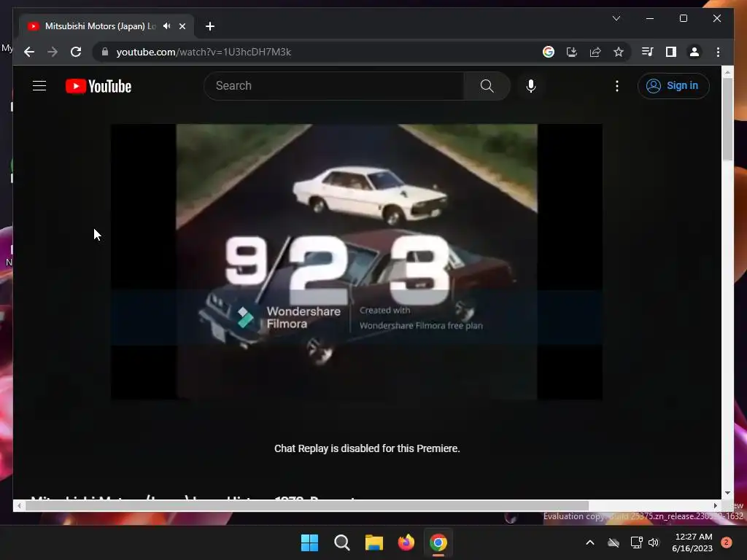This screenshot has width=747, height=560.
Task: Click the magnifier search button on YouTube
Action: (487, 86)
